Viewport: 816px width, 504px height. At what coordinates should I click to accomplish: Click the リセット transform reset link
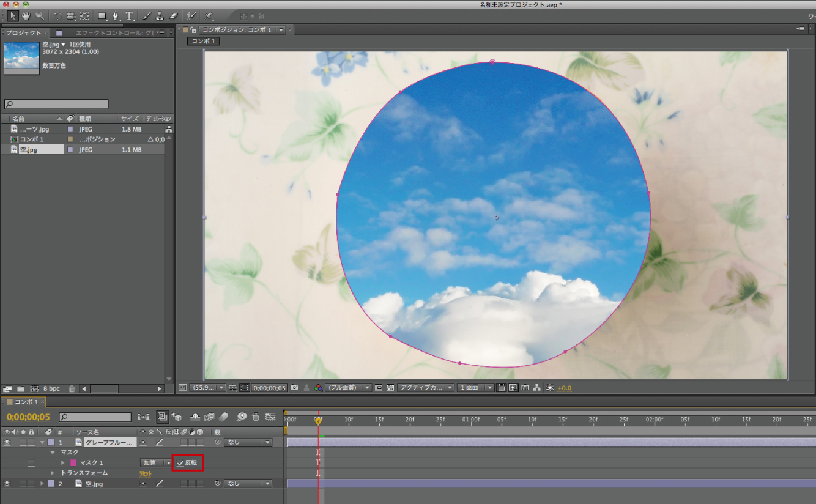point(146,473)
